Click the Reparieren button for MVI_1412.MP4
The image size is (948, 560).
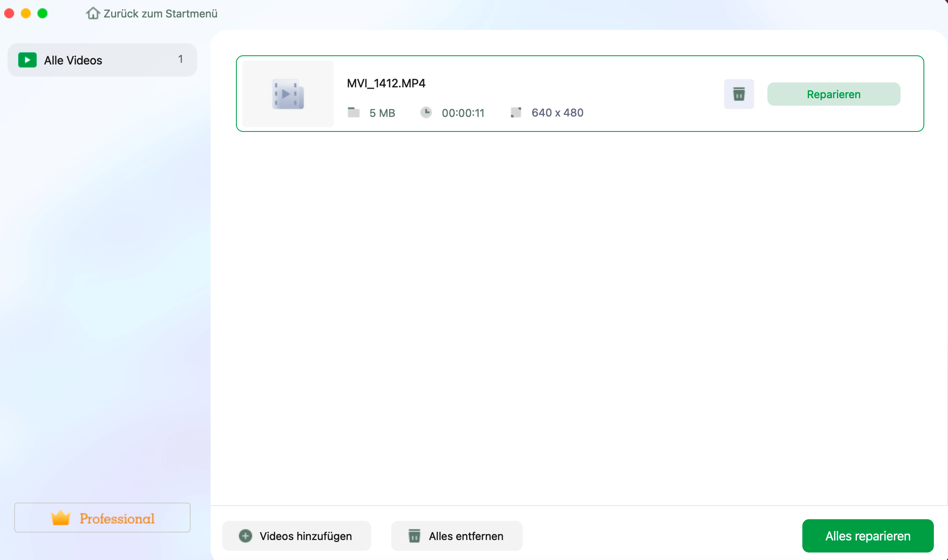pyautogui.click(x=834, y=94)
